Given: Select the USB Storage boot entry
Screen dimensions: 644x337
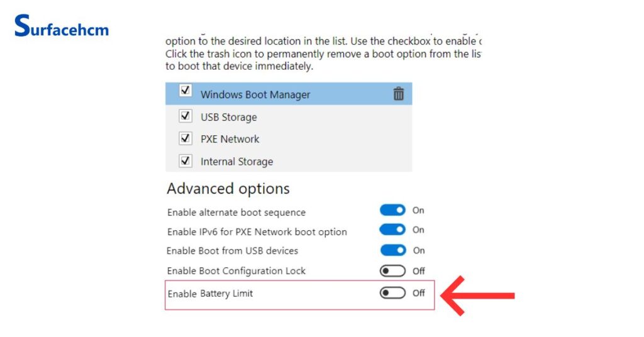Looking at the screenshot, I should coord(228,117).
